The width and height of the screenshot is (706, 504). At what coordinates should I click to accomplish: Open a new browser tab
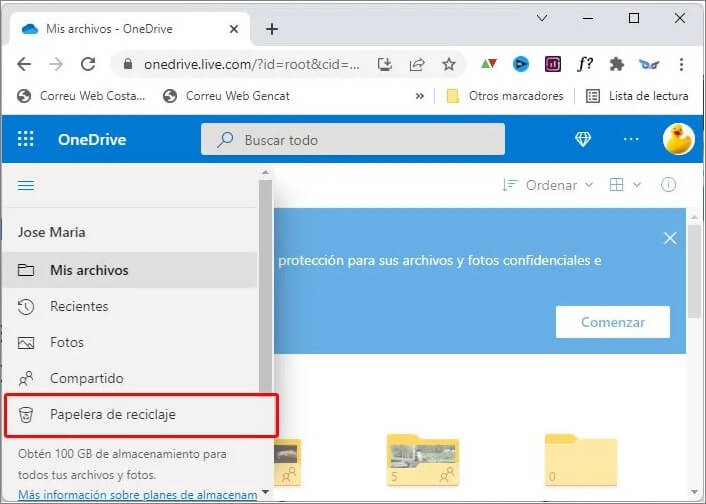point(272,29)
